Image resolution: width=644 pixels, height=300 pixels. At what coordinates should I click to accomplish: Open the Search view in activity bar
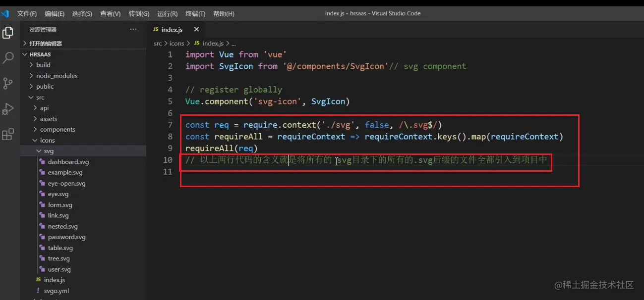pos(8,58)
